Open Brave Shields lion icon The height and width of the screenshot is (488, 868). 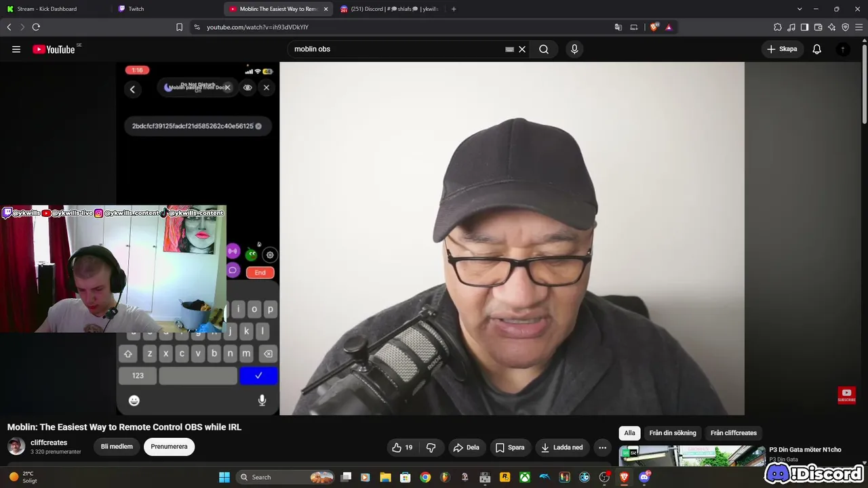tap(654, 27)
